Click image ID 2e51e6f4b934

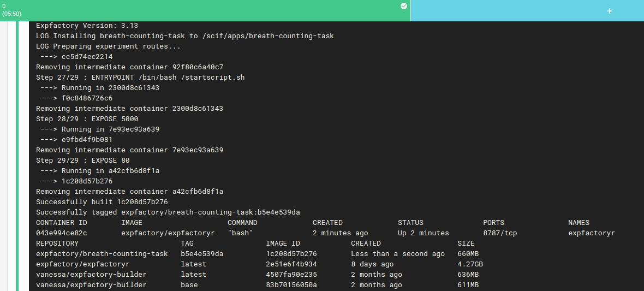click(291, 264)
